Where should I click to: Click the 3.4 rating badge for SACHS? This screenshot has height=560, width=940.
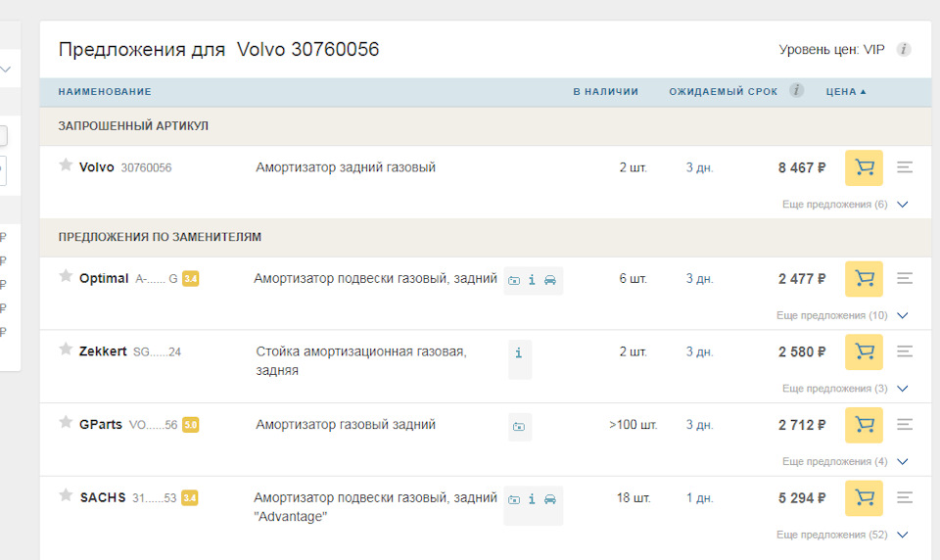(189, 498)
